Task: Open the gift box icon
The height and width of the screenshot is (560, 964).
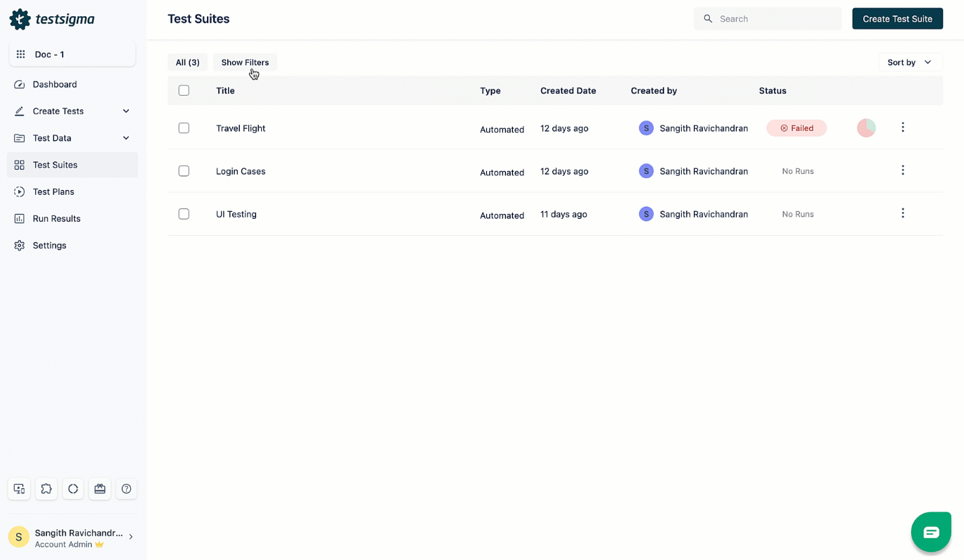Action: 100,489
